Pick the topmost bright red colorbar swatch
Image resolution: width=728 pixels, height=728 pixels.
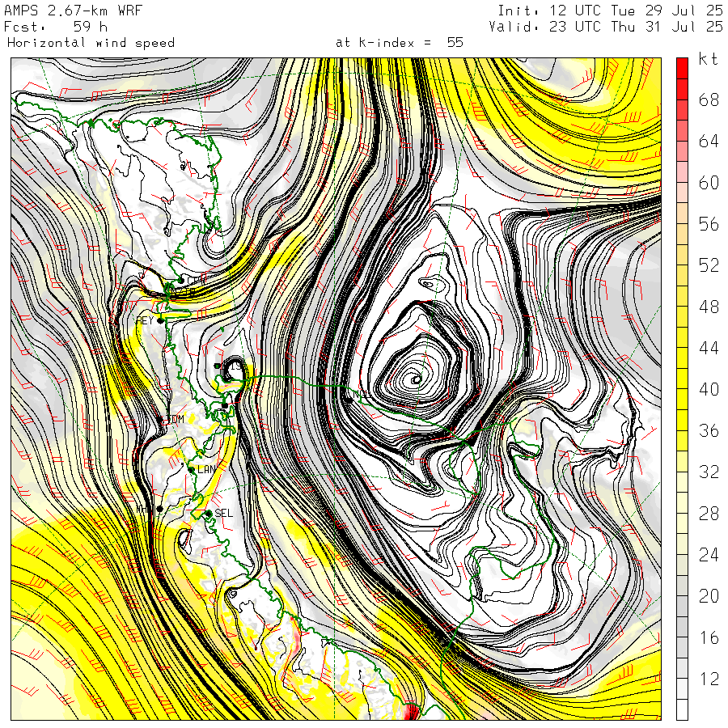click(682, 69)
